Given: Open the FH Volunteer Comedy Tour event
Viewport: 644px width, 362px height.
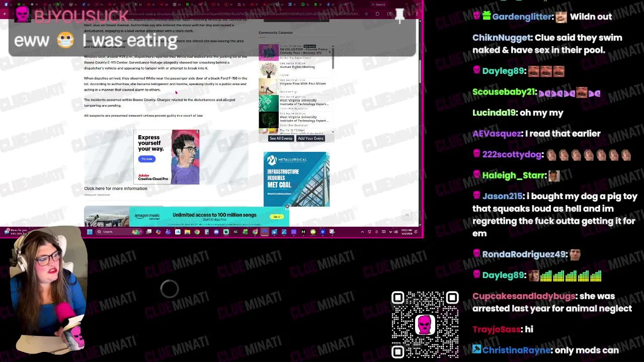Looking at the screenshot, I should (x=303, y=50).
